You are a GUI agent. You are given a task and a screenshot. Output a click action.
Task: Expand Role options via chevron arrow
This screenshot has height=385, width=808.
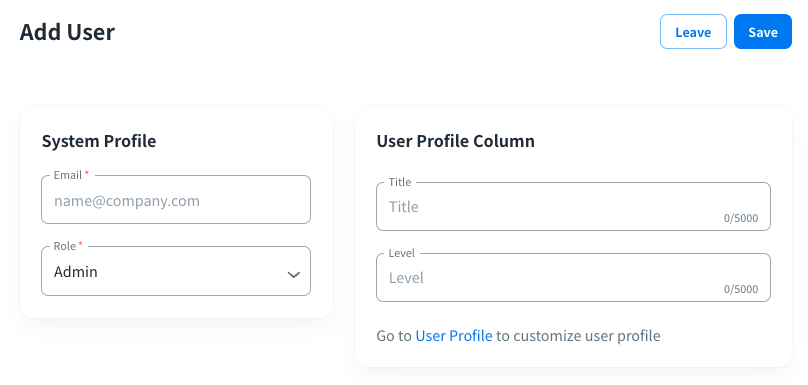[294, 275]
